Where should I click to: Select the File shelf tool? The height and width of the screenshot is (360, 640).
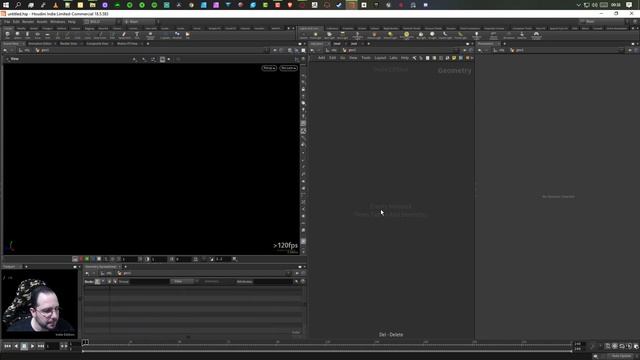click(188, 36)
